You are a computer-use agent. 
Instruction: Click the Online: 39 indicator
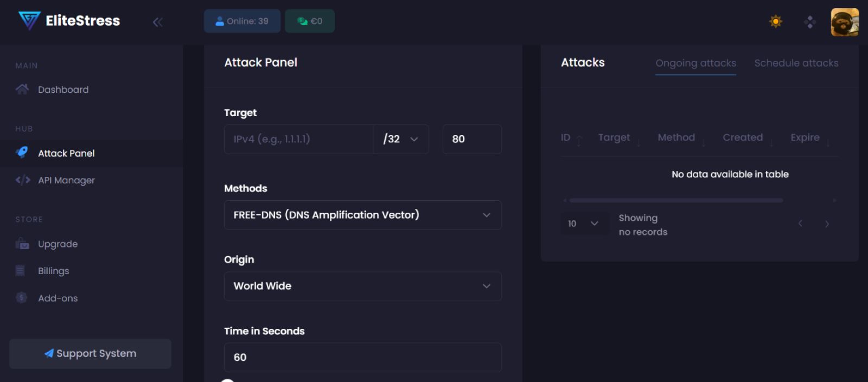tap(242, 21)
